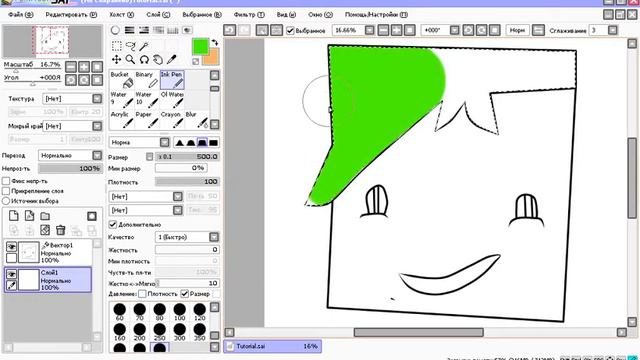Open the Слой menu
The image size is (640, 360).
pos(158,15)
